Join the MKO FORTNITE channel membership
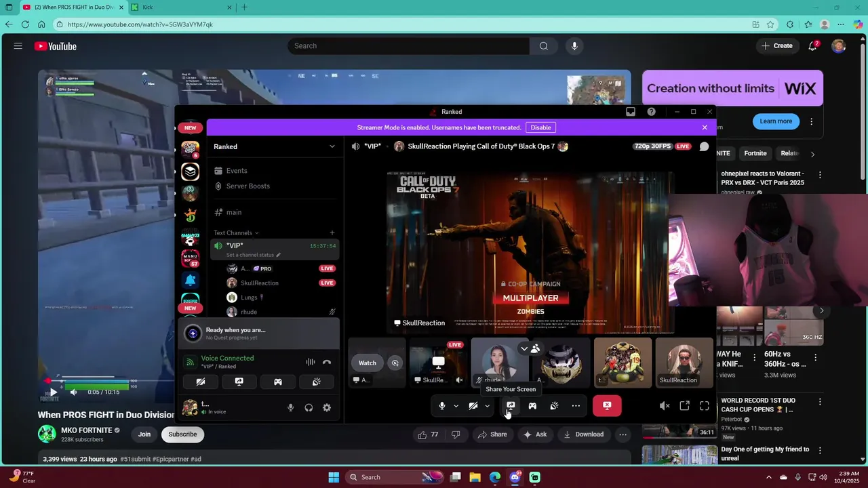The height and width of the screenshot is (488, 868). click(x=144, y=434)
